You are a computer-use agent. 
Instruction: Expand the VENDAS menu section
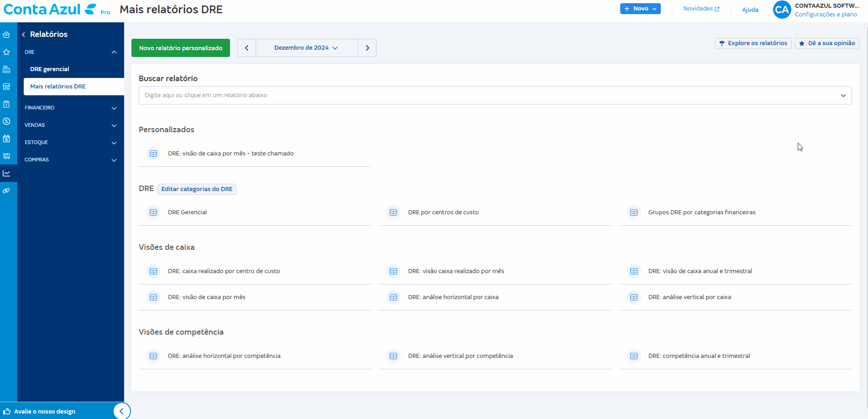coord(71,125)
